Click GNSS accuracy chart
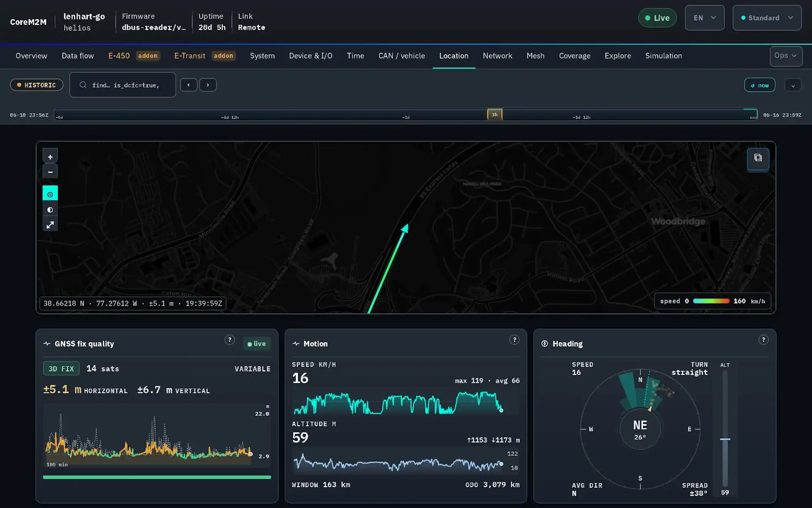 click(x=156, y=436)
